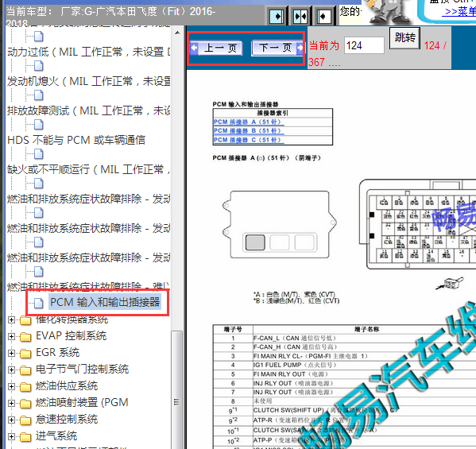Click the page number input showing 124
The height and width of the screenshot is (449, 476).
point(364,45)
